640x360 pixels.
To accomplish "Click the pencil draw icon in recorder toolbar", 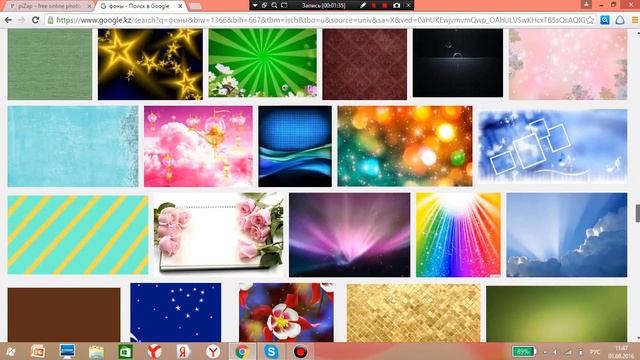I will pyautogui.click(x=363, y=5).
